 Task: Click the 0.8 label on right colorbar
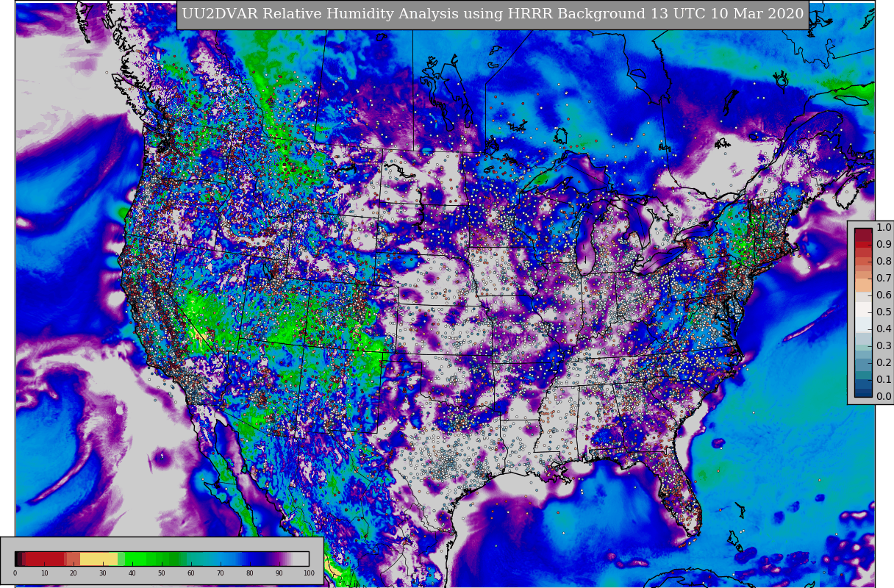tap(884, 262)
